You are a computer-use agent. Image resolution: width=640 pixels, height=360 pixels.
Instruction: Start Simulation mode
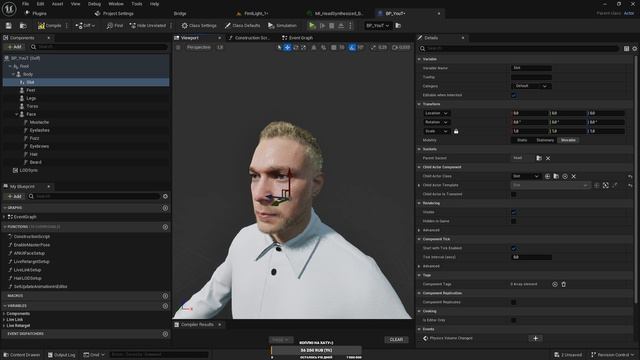pos(282,26)
